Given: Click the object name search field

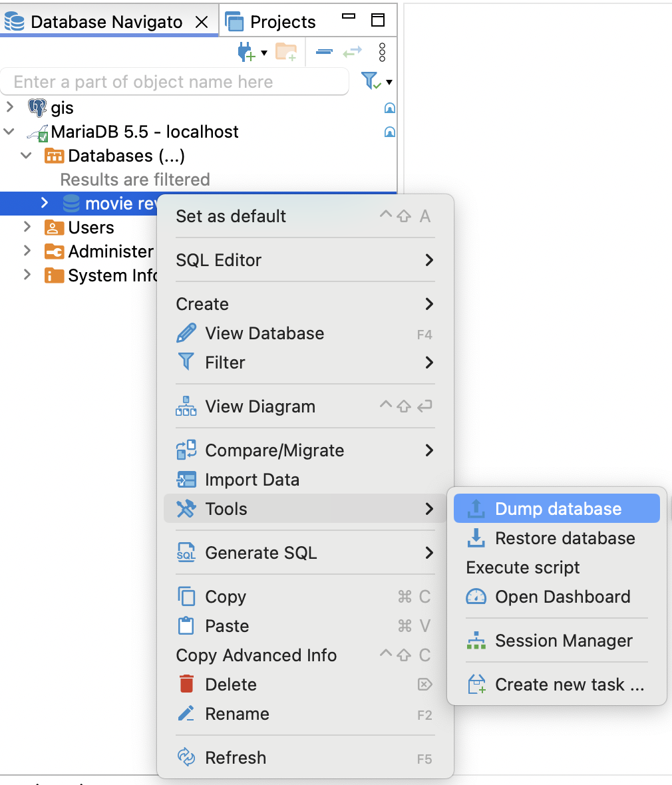Looking at the screenshot, I should [174, 81].
